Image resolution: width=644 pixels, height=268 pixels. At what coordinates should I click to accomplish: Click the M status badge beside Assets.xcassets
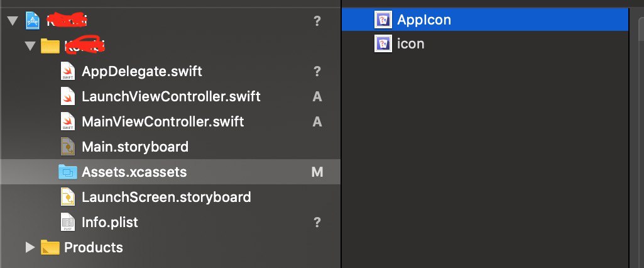coord(317,172)
